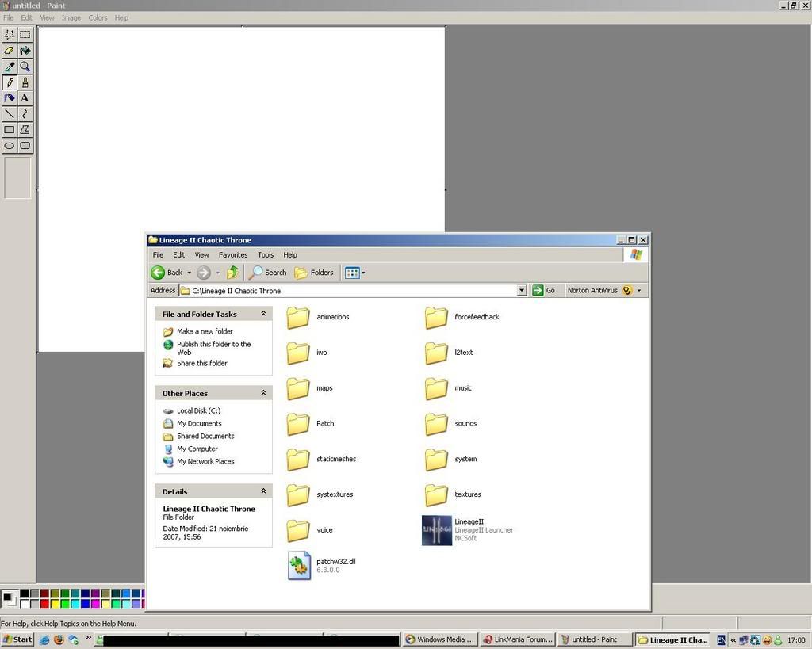Collapse the Other Places panel
The width and height of the screenshot is (812, 649).
tap(263, 393)
